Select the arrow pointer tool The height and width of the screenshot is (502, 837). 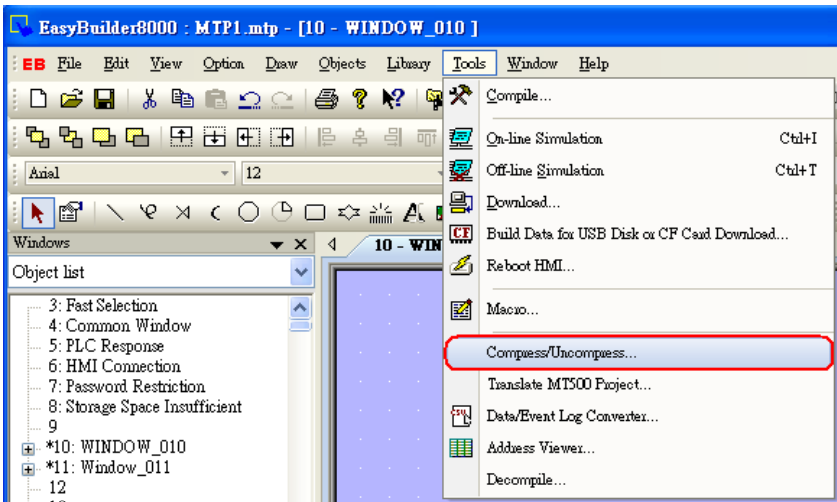coord(37,213)
